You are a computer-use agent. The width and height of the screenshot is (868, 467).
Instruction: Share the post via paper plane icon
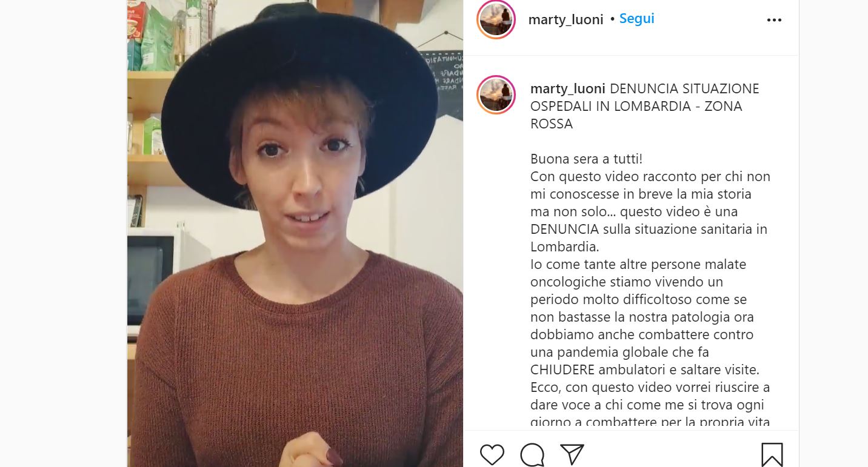[572, 454]
